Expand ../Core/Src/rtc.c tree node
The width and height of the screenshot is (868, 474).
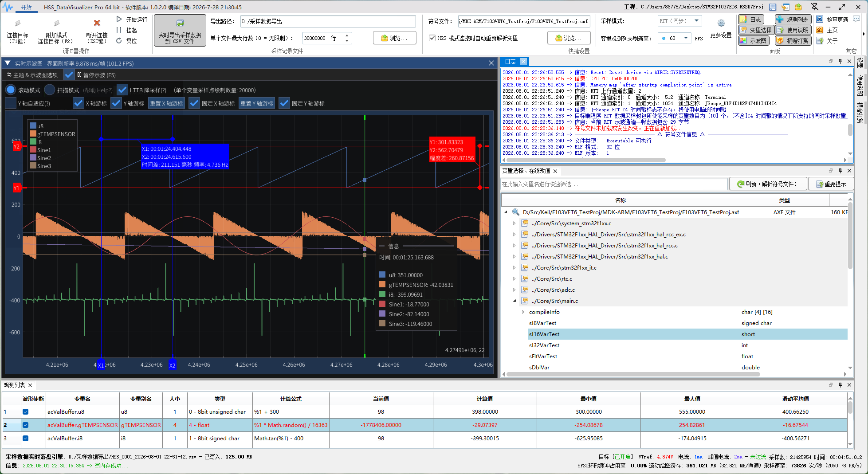click(x=515, y=278)
